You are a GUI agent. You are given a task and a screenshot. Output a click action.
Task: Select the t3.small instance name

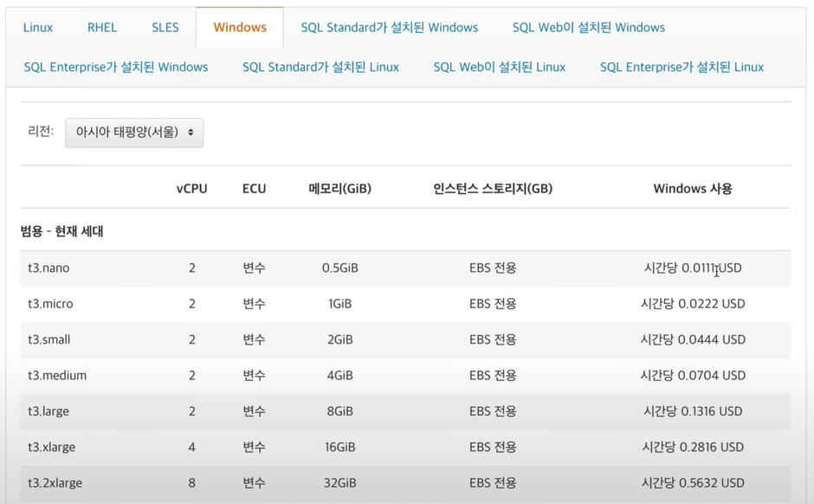tap(48, 339)
